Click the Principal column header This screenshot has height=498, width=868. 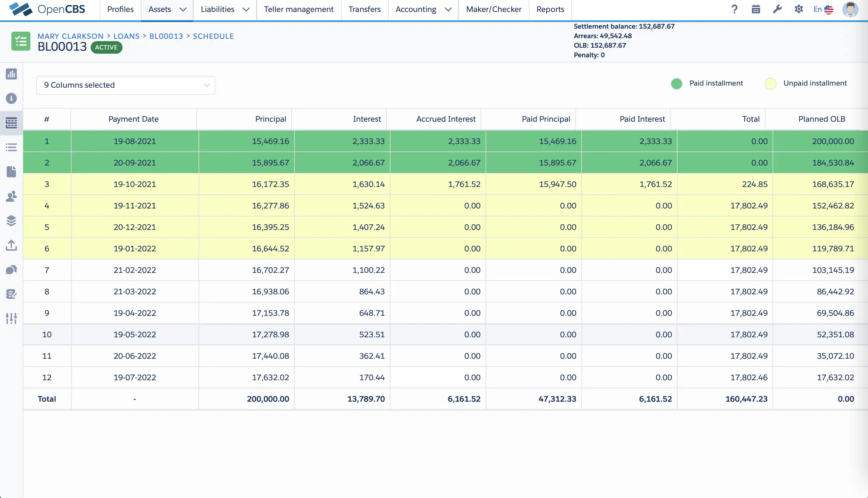coord(244,119)
